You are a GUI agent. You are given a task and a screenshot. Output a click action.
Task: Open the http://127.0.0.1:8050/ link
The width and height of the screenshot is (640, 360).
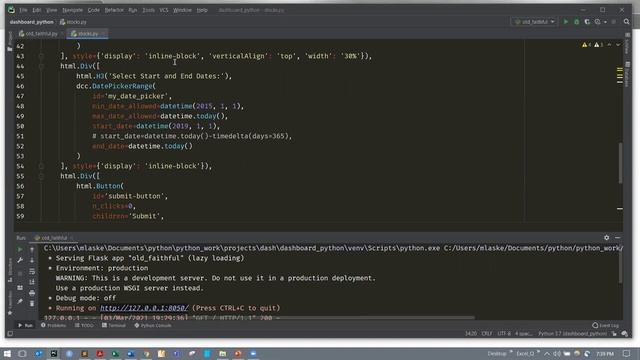pos(144,308)
